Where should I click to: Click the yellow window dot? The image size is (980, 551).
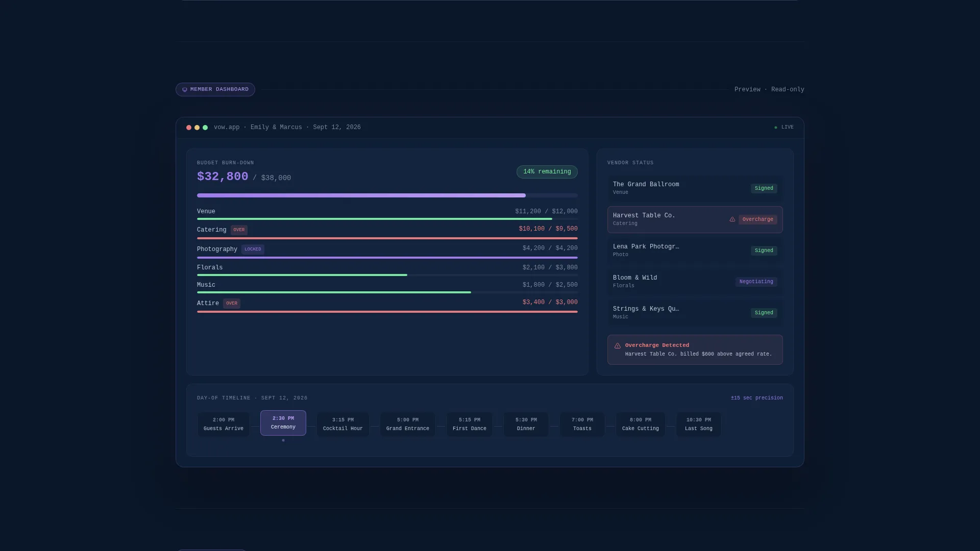pos(197,128)
